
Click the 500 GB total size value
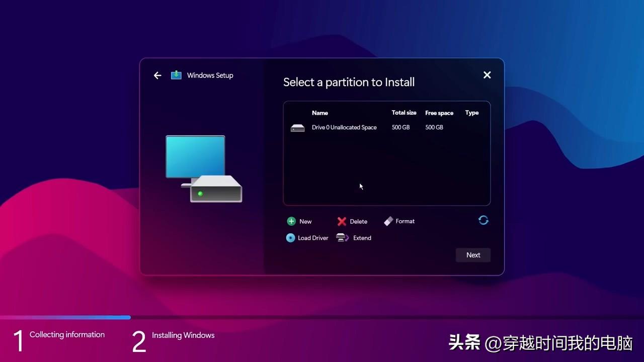pyautogui.click(x=401, y=128)
